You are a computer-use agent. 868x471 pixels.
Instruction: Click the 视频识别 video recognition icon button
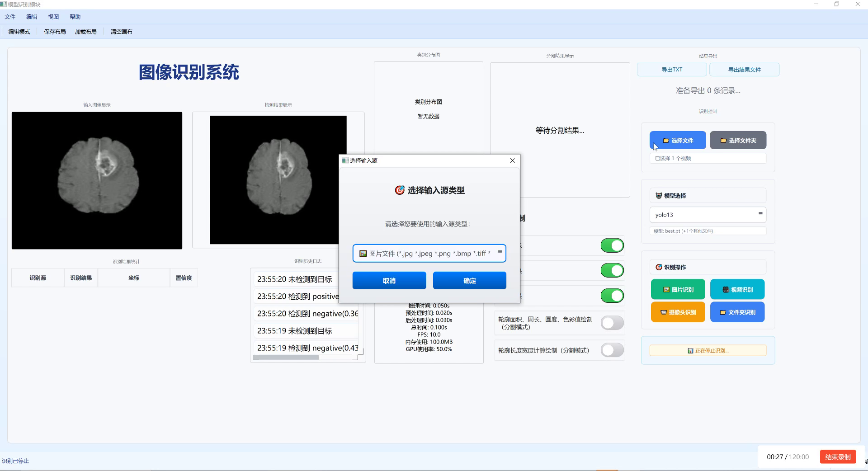click(x=726, y=289)
